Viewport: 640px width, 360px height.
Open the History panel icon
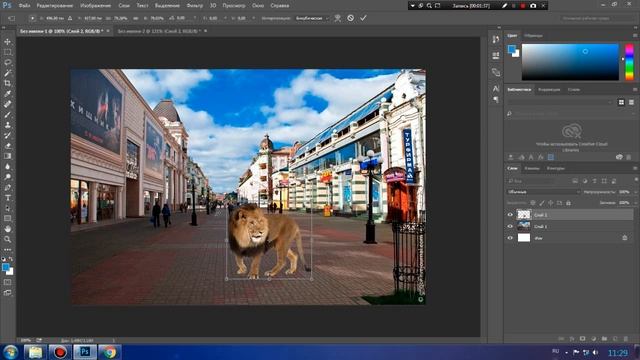(x=496, y=39)
